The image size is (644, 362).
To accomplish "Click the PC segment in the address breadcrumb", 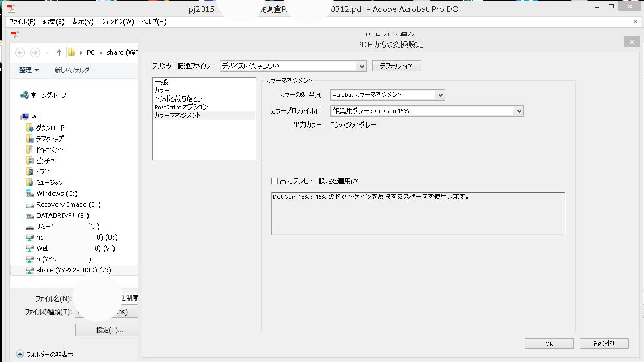I will 91,53.
